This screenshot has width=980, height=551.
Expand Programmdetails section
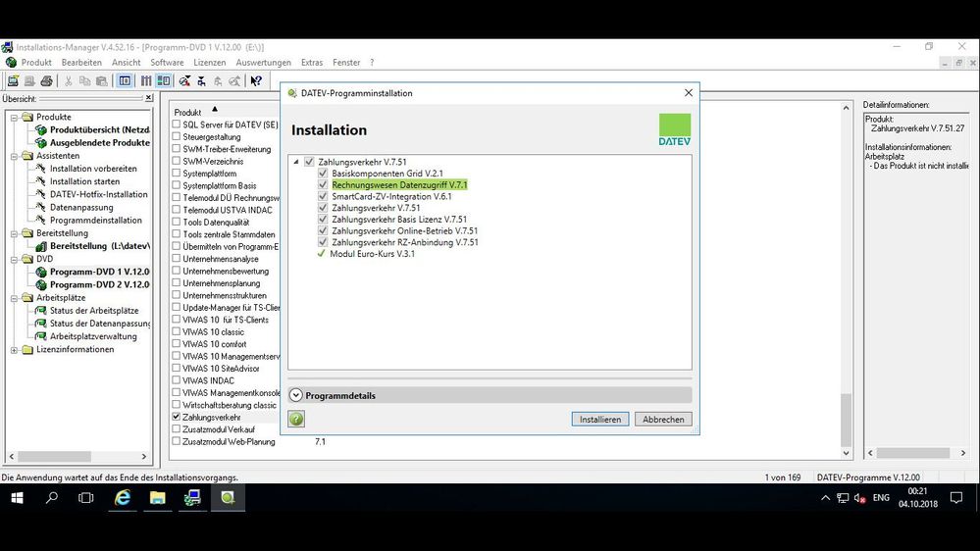tap(296, 395)
